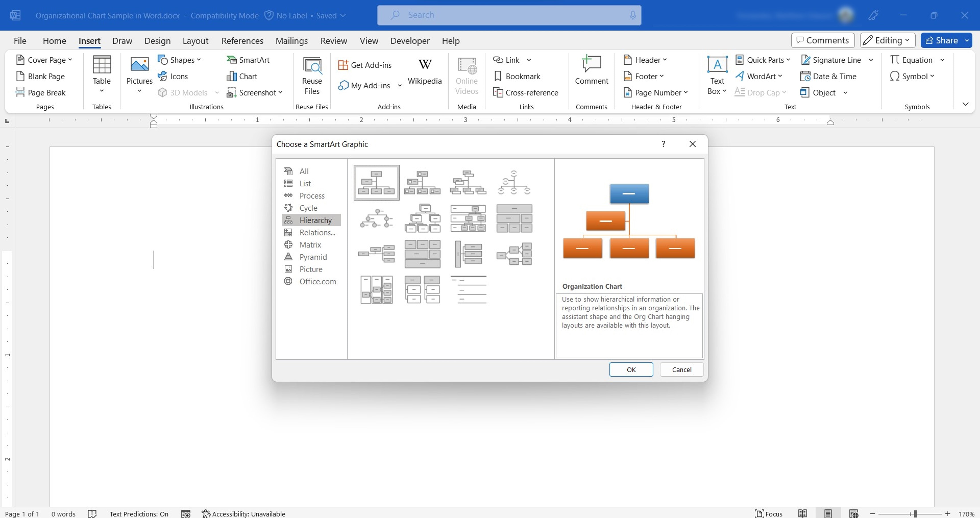Viewport: 980px width, 518px height.
Task: Click the Design ribbon tab
Action: click(157, 40)
